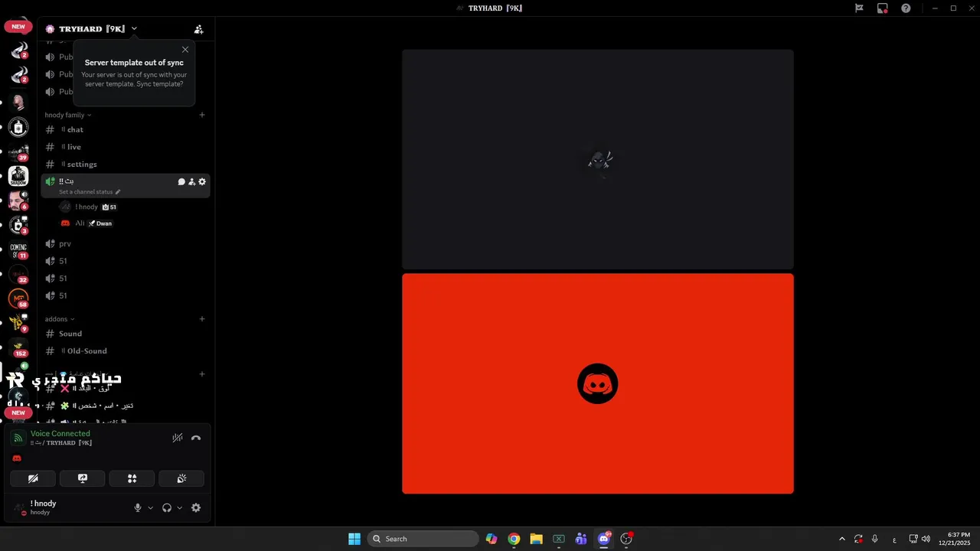
Task: Start screen share button
Action: coord(83,478)
